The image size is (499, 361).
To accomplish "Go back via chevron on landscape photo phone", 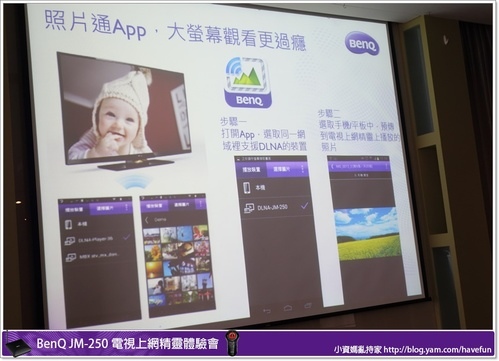I will point(332,166).
